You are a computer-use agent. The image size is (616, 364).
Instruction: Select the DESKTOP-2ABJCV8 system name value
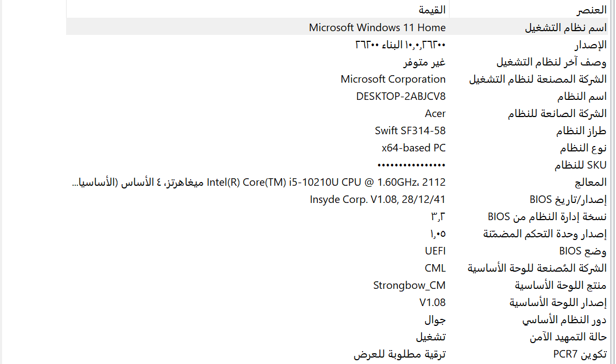[401, 96]
